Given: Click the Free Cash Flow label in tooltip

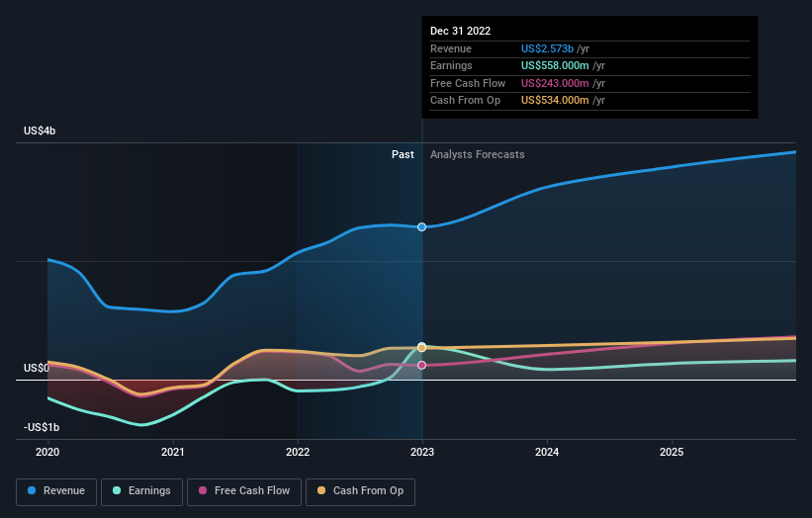Looking at the screenshot, I should (468, 83).
